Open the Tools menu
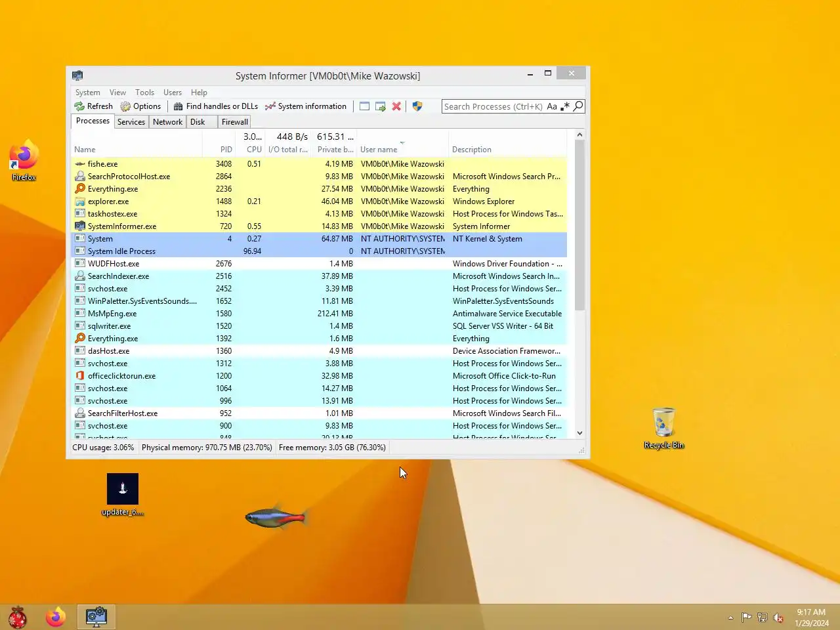The height and width of the screenshot is (630, 840). click(x=145, y=93)
